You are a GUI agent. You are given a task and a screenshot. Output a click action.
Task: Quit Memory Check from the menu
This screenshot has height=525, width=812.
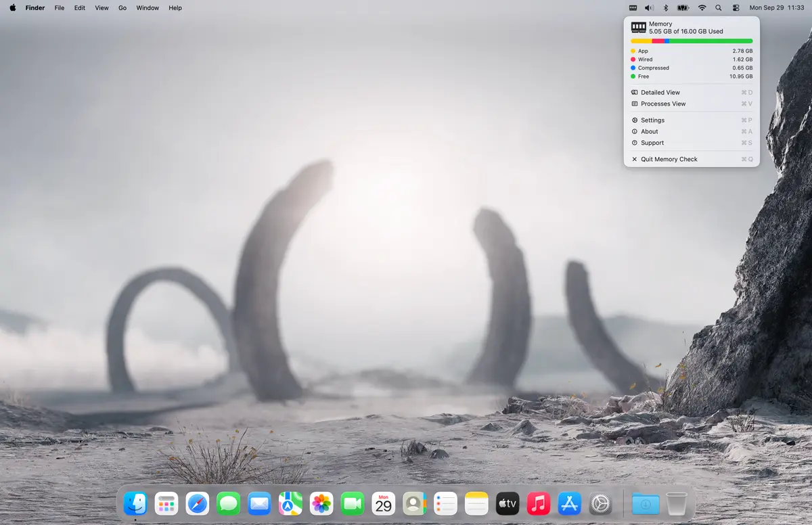pos(669,160)
